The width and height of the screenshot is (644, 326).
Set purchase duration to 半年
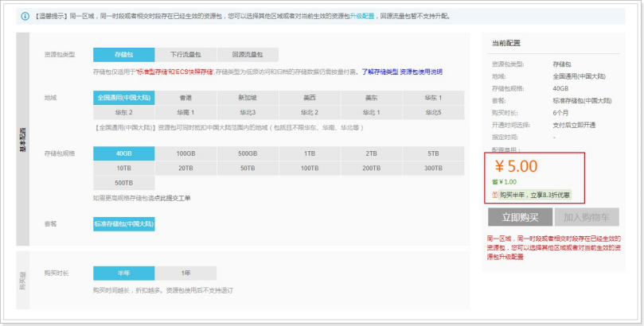coord(124,273)
